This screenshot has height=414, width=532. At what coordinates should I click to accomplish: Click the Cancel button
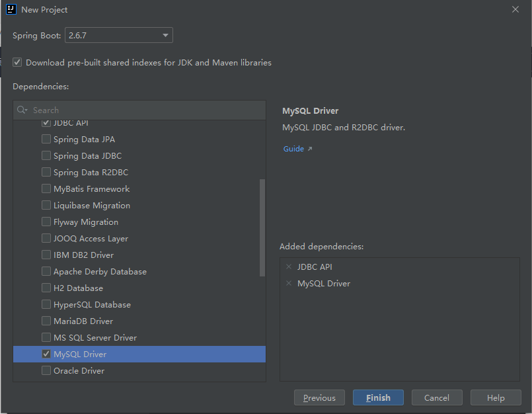pos(437,397)
